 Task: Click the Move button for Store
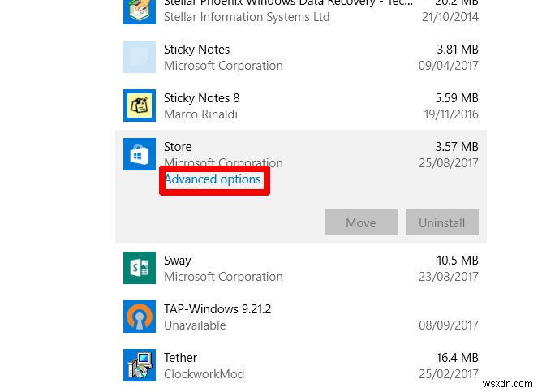click(x=361, y=222)
